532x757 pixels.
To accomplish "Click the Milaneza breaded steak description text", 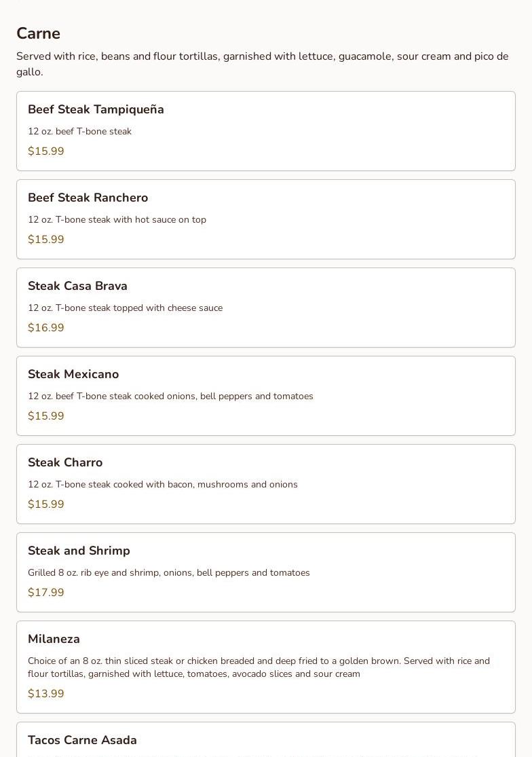I will 259,667.
